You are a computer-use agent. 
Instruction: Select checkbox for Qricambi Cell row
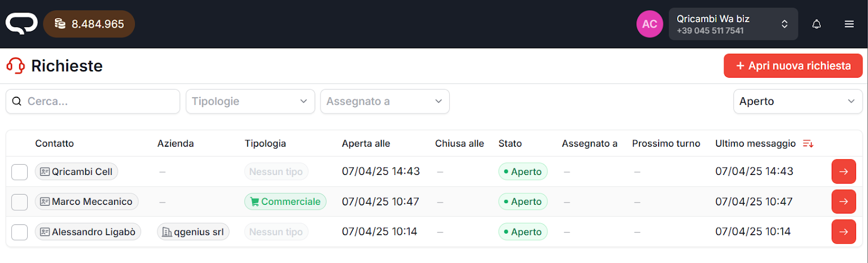[20, 172]
